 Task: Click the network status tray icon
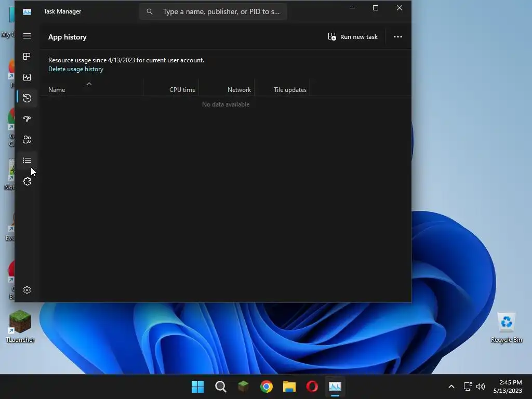click(x=468, y=387)
